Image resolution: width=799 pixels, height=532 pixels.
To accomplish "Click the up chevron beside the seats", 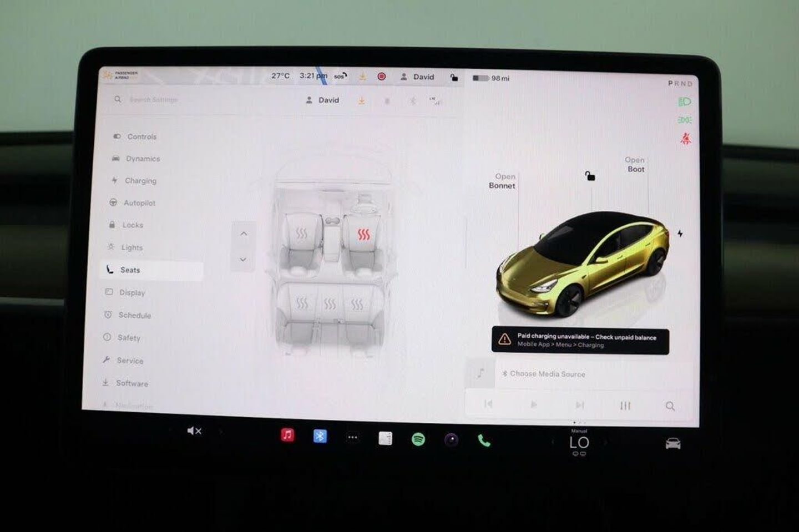I will 244,234.
